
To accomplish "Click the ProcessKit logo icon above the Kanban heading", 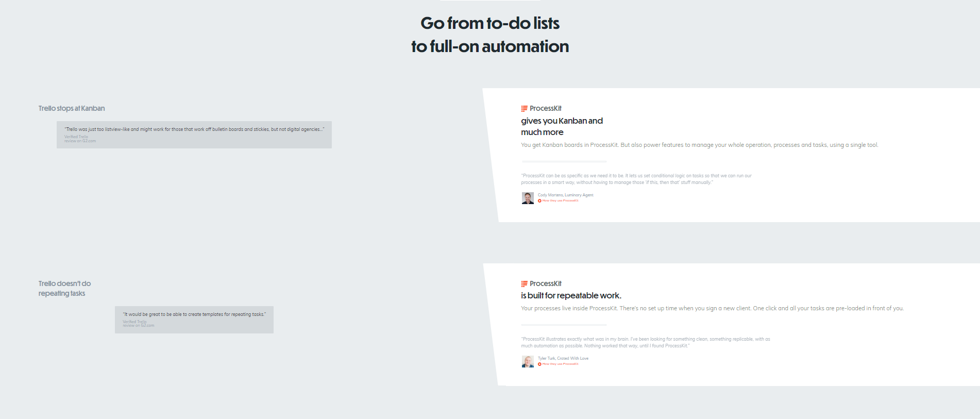I will point(524,109).
